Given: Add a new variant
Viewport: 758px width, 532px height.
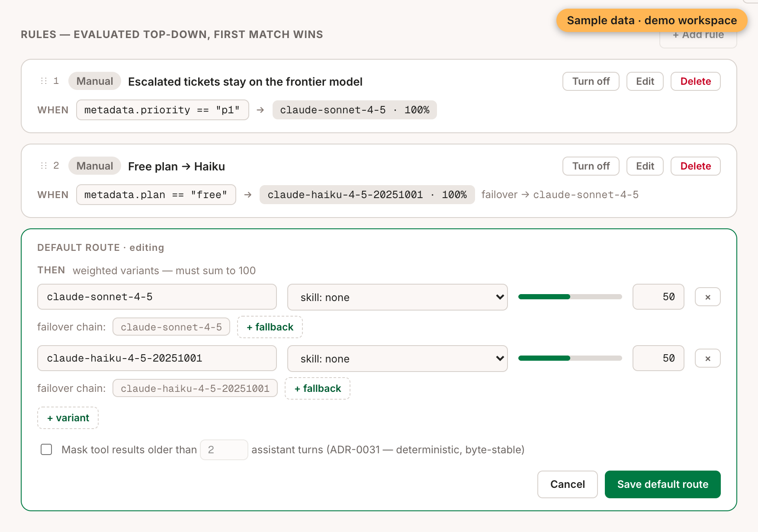Looking at the screenshot, I should point(68,418).
